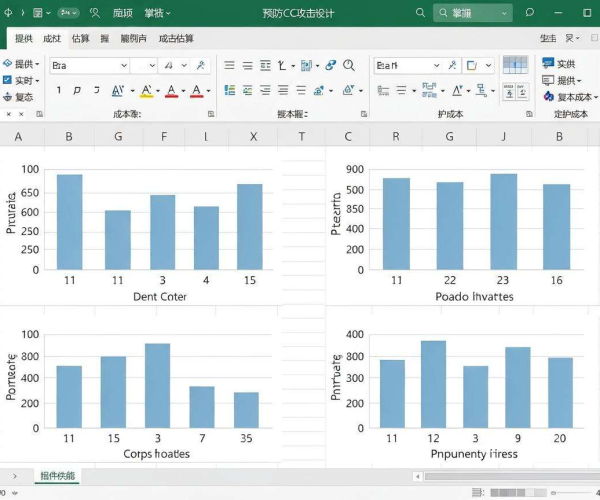
Task: Click the blue chain link icon
Action: pyautogui.click(x=331, y=65)
